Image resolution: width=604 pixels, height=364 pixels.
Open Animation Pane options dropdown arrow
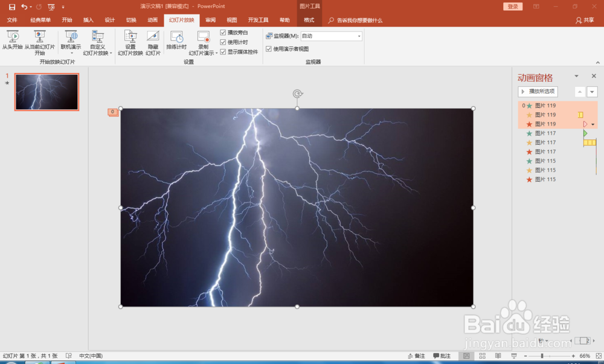click(x=576, y=76)
